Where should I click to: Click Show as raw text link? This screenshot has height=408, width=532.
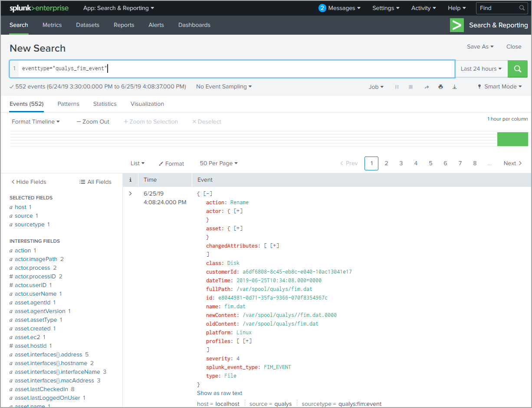[220, 393]
